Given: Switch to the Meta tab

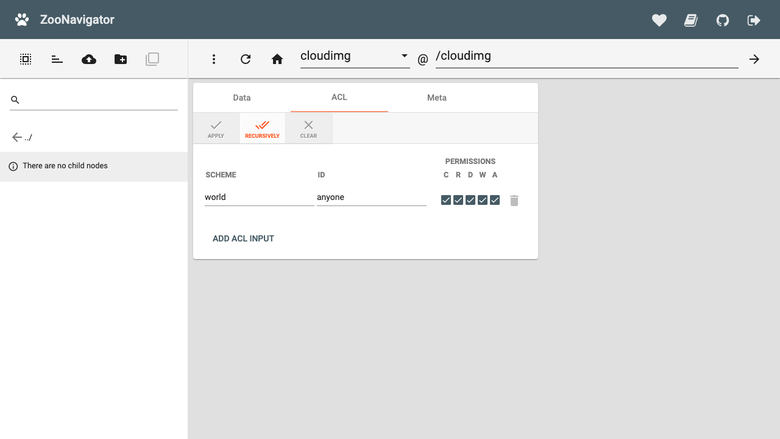Looking at the screenshot, I should point(437,98).
